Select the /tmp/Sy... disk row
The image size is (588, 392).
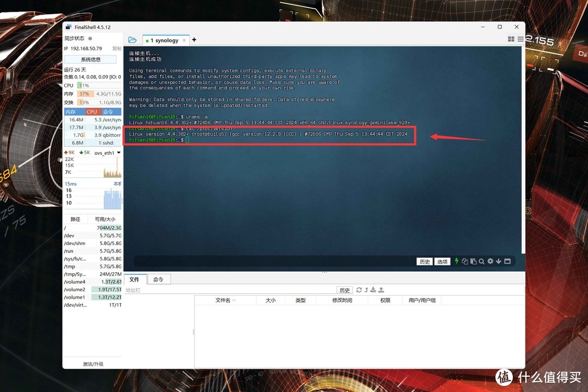pos(93,274)
